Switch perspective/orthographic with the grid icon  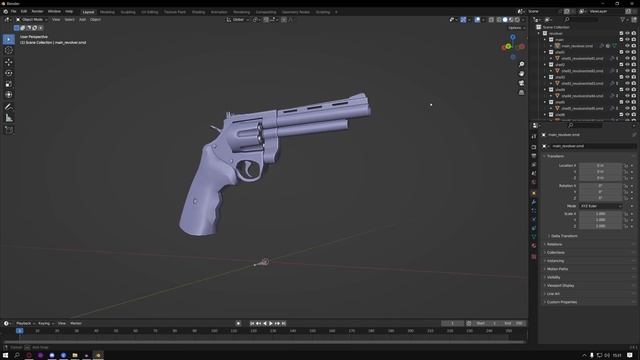click(x=521, y=93)
